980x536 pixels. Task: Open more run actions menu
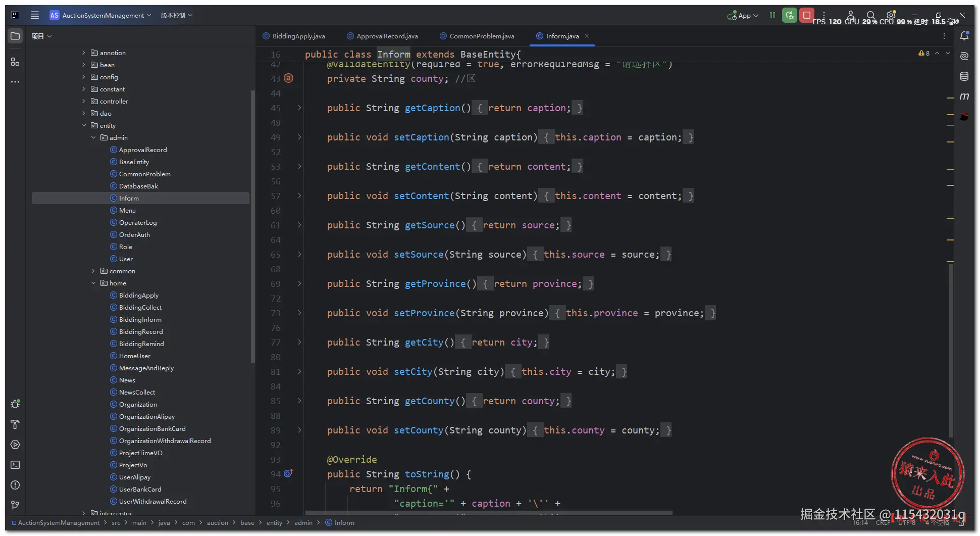pyautogui.click(x=824, y=15)
